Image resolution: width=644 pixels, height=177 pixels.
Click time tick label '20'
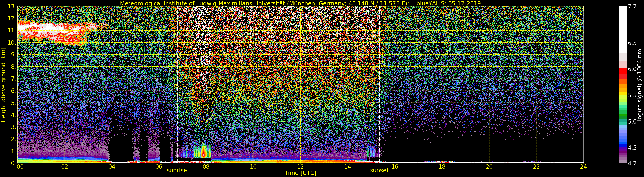point(489,166)
